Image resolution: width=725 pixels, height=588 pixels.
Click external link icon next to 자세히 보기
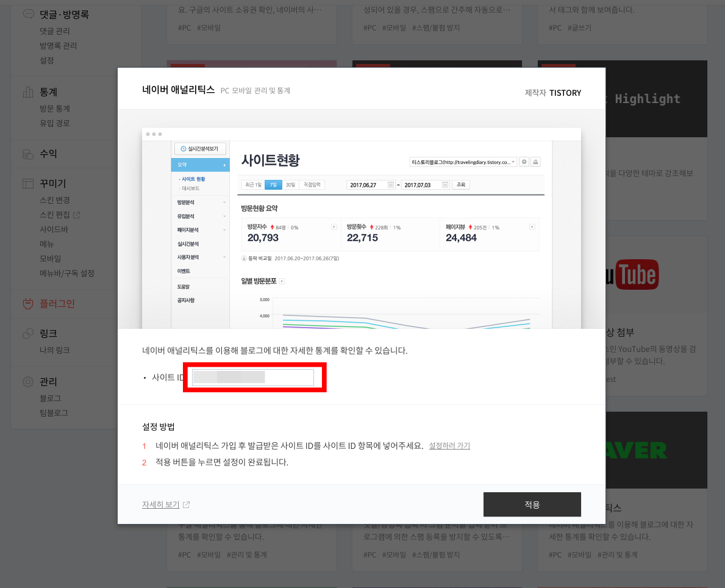187,504
